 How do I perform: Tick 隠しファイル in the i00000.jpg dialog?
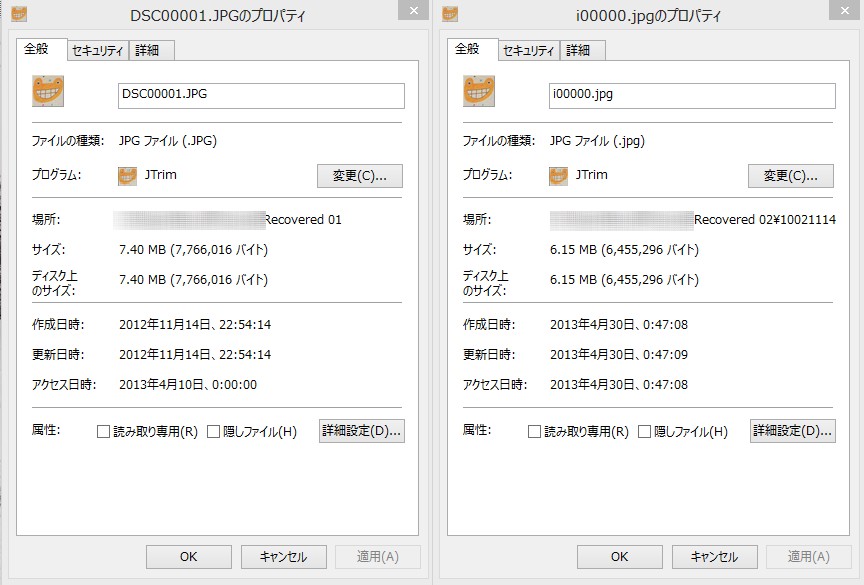pos(644,432)
